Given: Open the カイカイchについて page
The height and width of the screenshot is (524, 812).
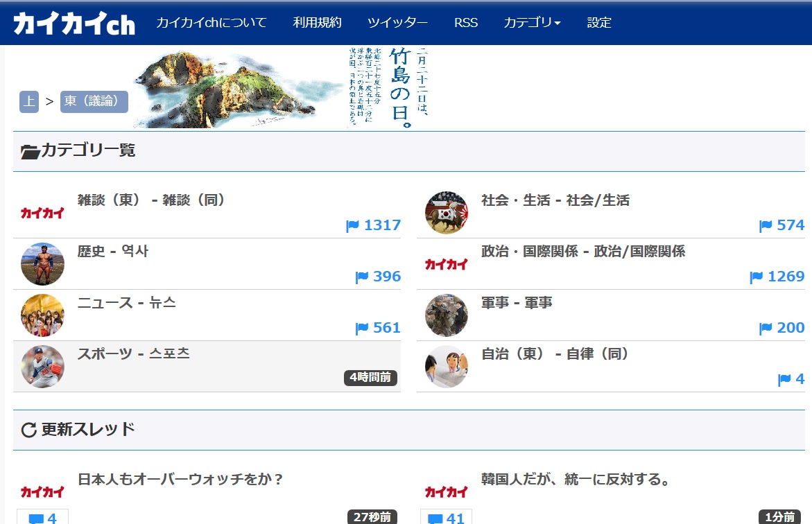Looking at the screenshot, I should (x=211, y=23).
